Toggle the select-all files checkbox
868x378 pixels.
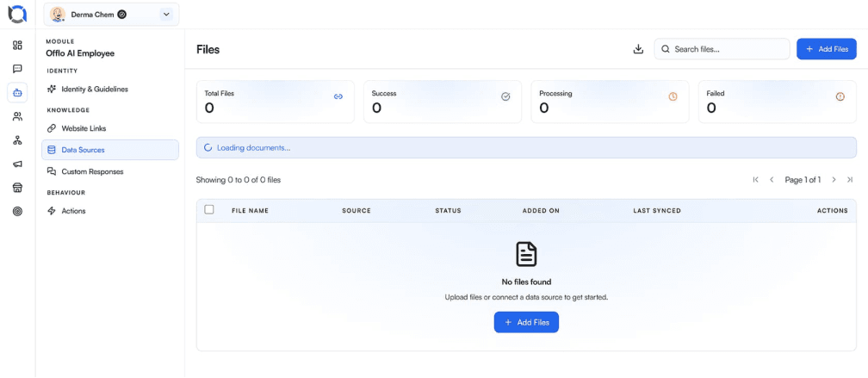209,210
